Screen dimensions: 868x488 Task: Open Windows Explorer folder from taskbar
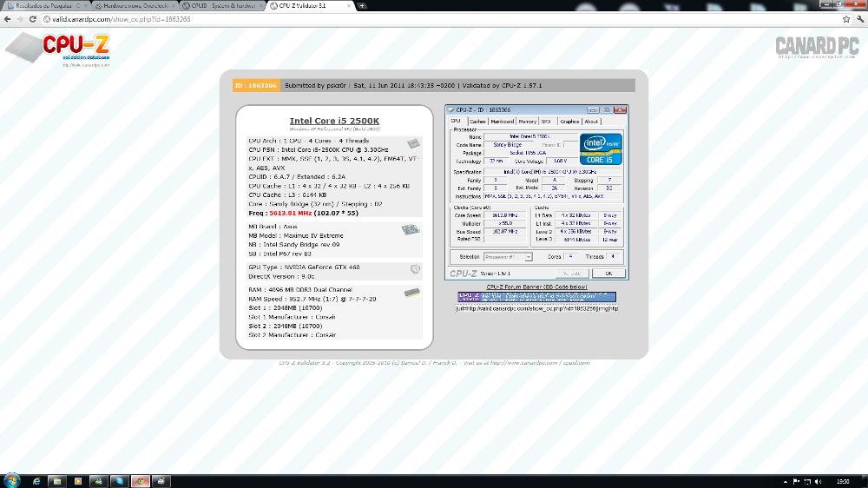coord(57,481)
